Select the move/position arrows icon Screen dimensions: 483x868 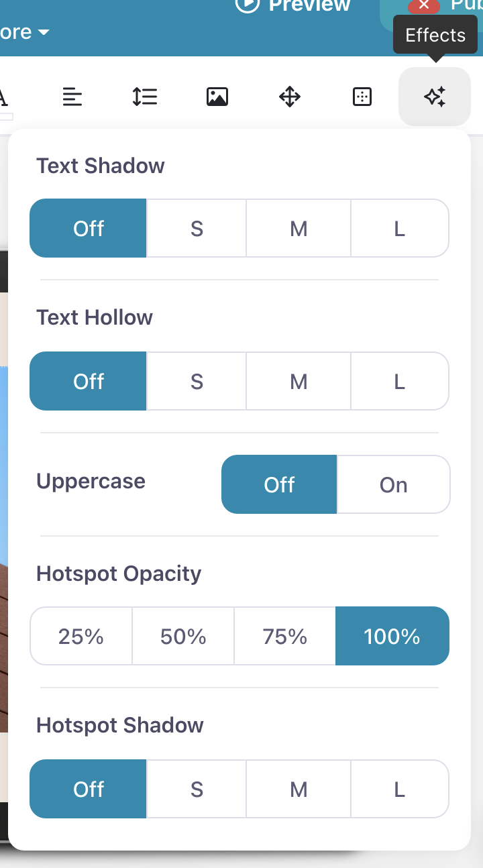pyautogui.click(x=290, y=97)
